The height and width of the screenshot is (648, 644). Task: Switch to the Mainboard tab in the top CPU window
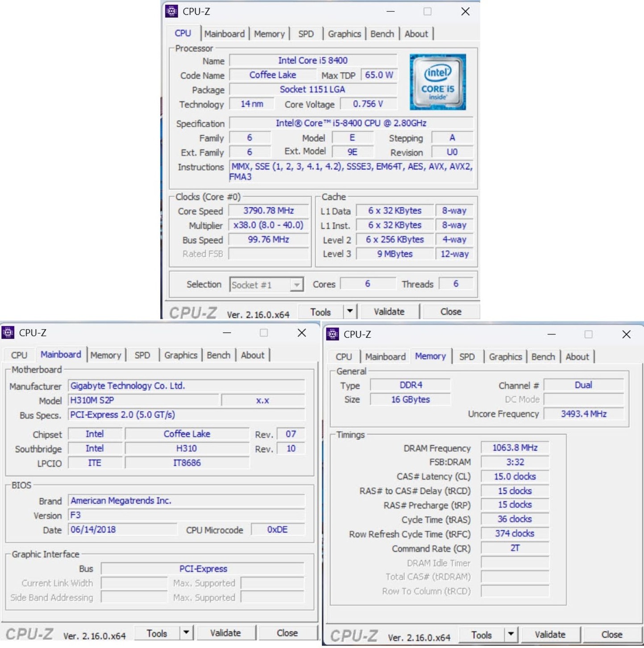(x=224, y=34)
